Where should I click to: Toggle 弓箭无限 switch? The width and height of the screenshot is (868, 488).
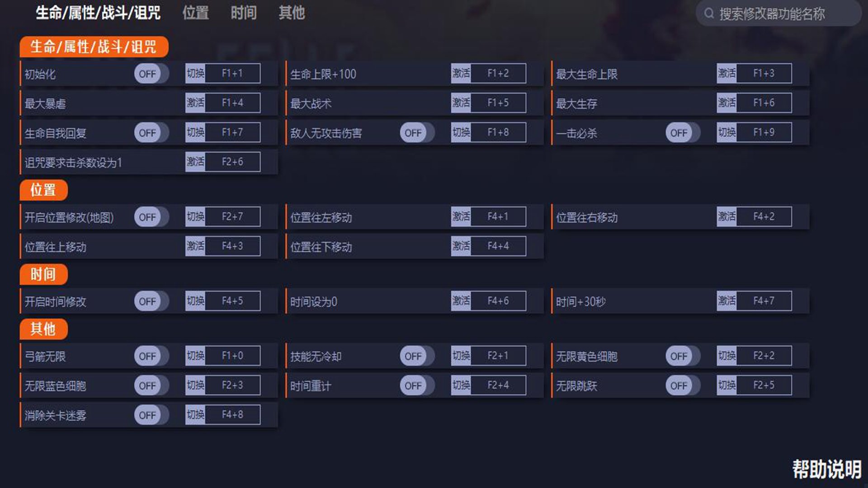tap(151, 356)
